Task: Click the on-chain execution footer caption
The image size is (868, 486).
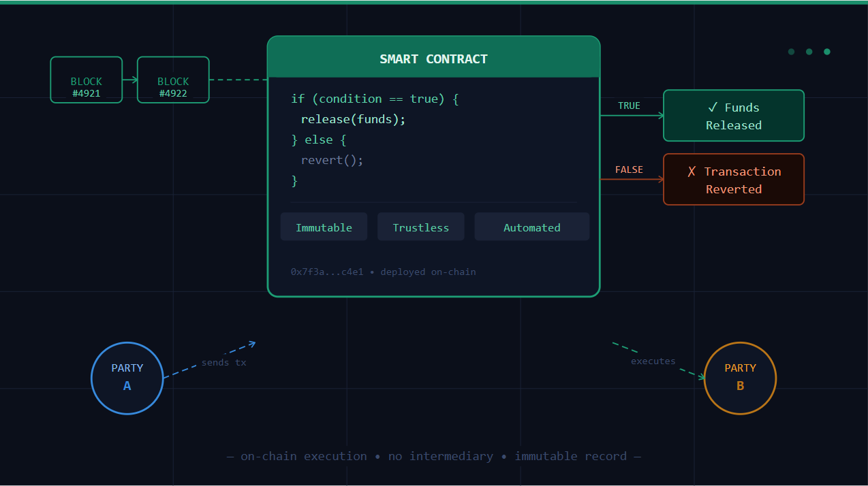Action: coord(434,456)
